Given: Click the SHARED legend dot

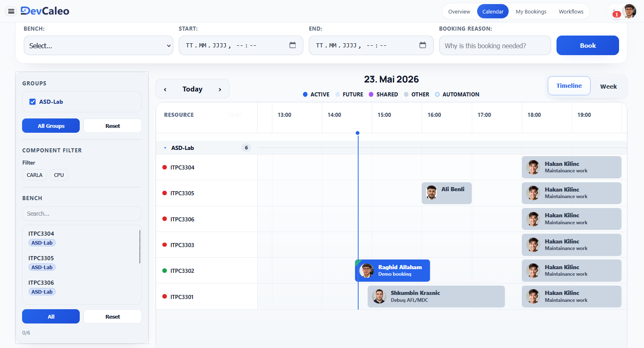Looking at the screenshot, I should [371, 94].
